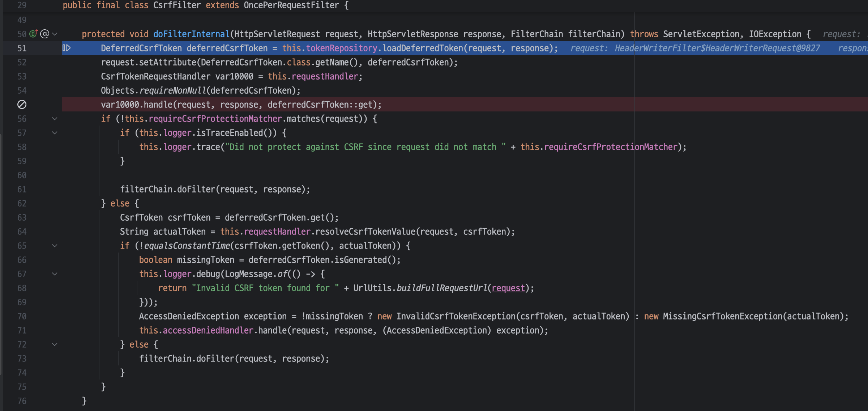
Task: Click the run-to-cursor icon on line 51
Action: coord(67,48)
